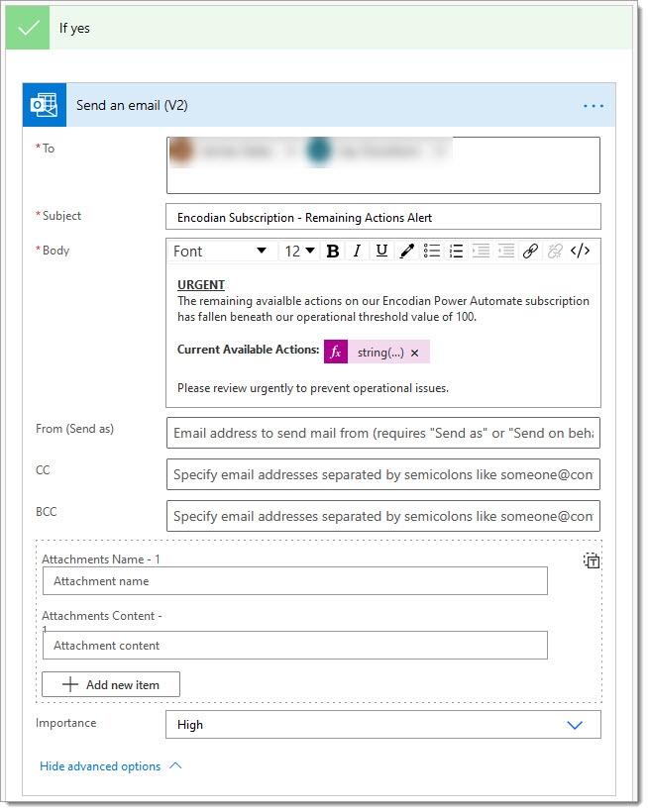Click the Subject input field
This screenshot has height=812, width=648.
click(382, 217)
